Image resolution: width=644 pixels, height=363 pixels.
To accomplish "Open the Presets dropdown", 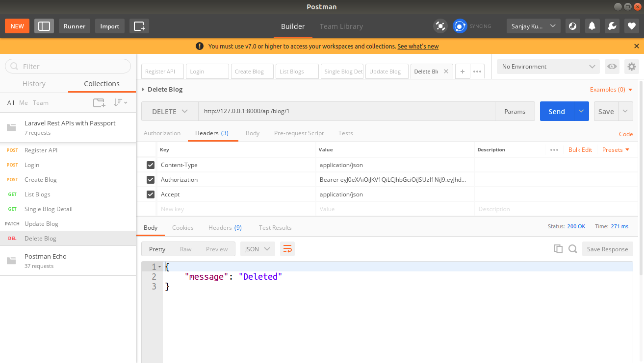I will click(x=616, y=150).
